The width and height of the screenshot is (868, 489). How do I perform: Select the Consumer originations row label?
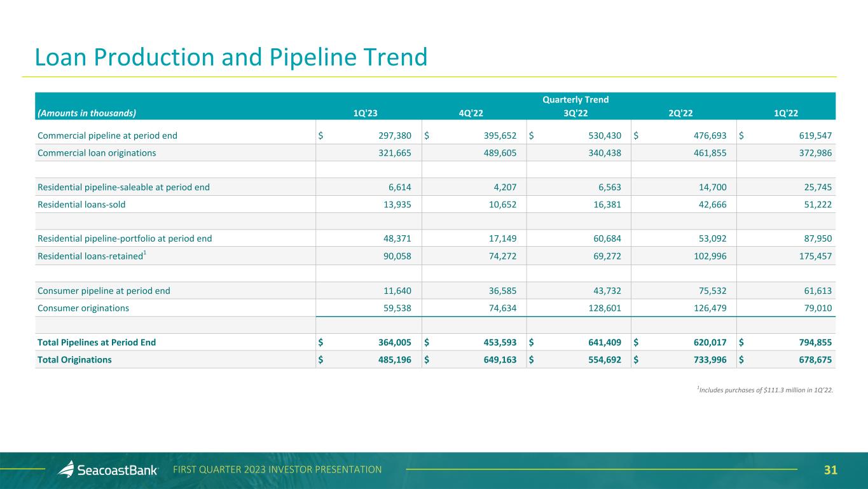click(83, 308)
